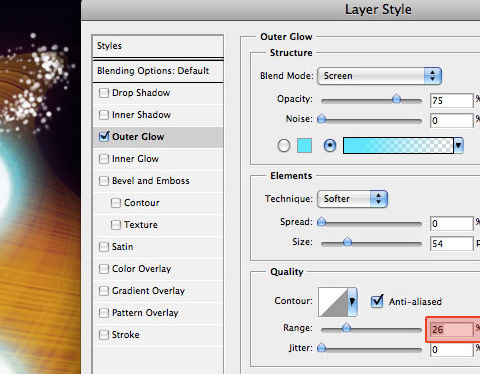Image resolution: width=480 pixels, height=374 pixels.
Task: Select the Inner Shadow row label
Action: point(141,115)
